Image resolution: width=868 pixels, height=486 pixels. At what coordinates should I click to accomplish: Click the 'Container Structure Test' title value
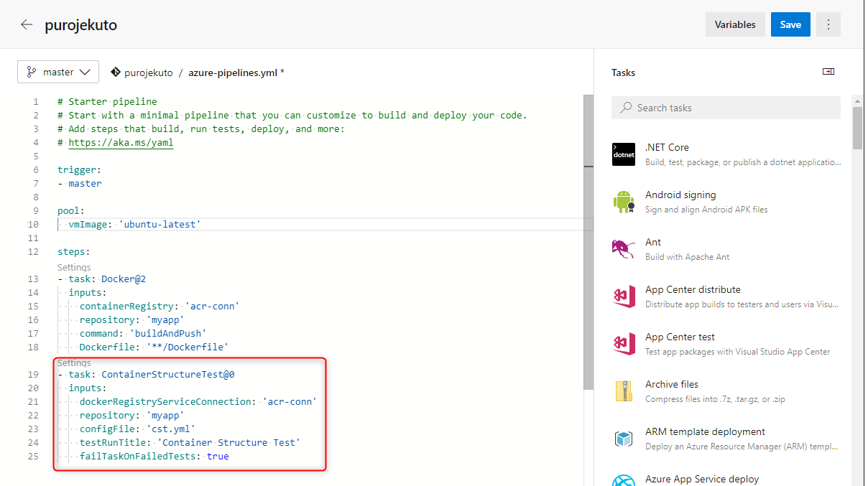point(228,442)
